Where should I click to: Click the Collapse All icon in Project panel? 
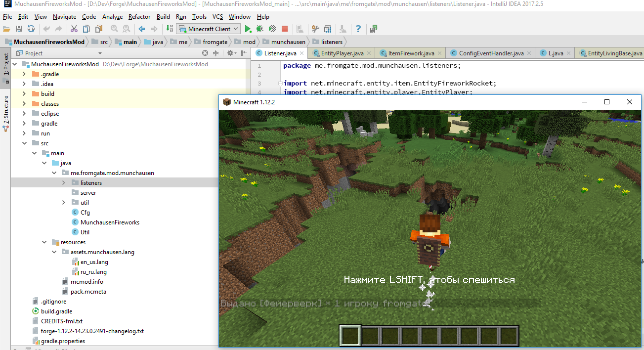click(215, 53)
